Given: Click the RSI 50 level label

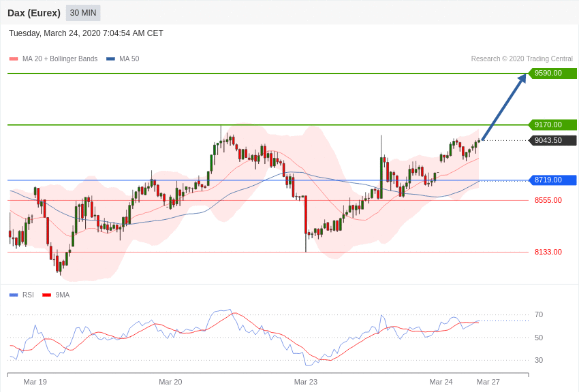Looking at the screenshot, I should pyautogui.click(x=539, y=338).
